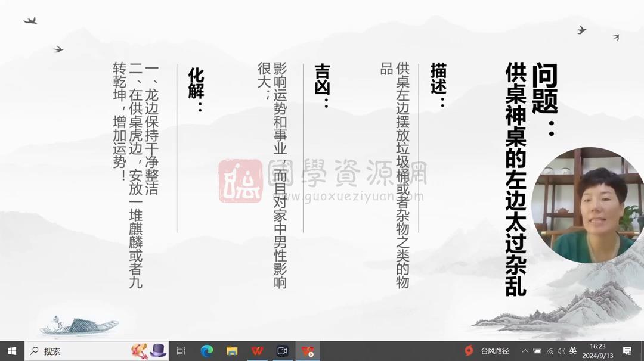Viewport: 644px width, 361px height.
Task: Open the Action Center notifications panel
Action: pos(627,351)
